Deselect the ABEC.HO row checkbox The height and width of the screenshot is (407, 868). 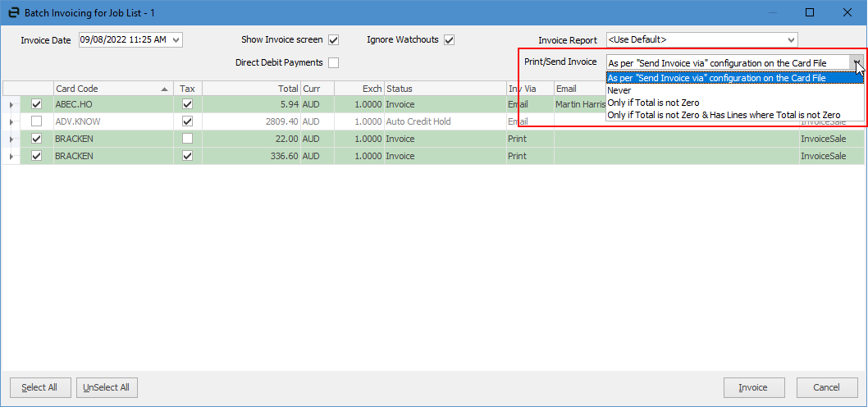36,104
